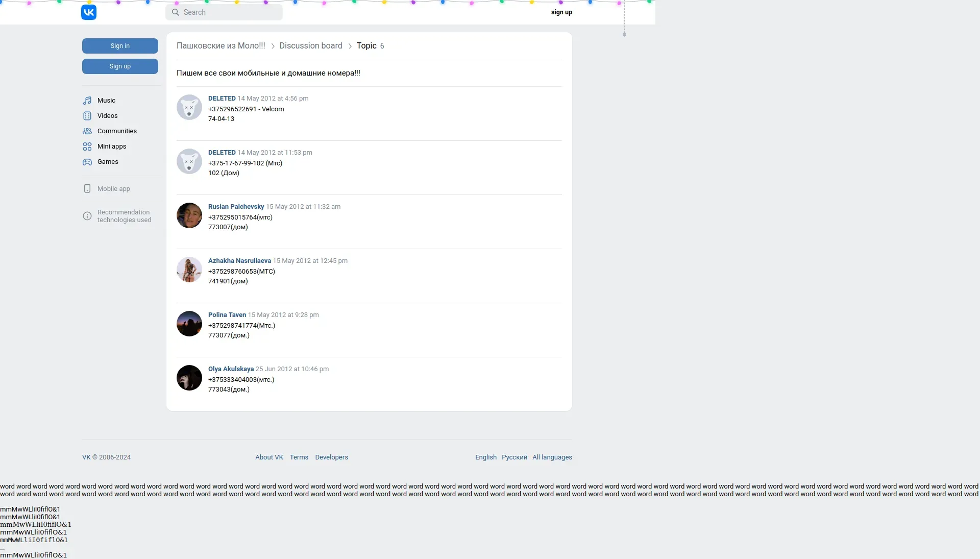The height and width of the screenshot is (559, 980).
Task: Click the Music note icon in sidebar
Action: click(x=87, y=101)
